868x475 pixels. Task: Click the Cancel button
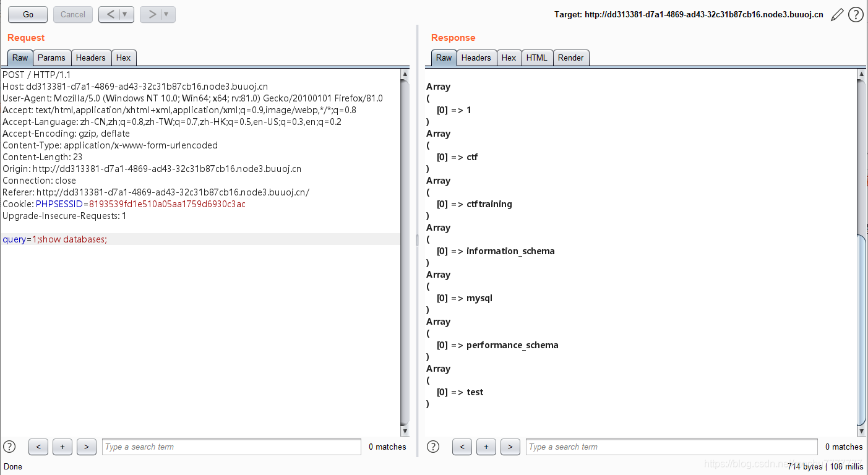[73, 14]
